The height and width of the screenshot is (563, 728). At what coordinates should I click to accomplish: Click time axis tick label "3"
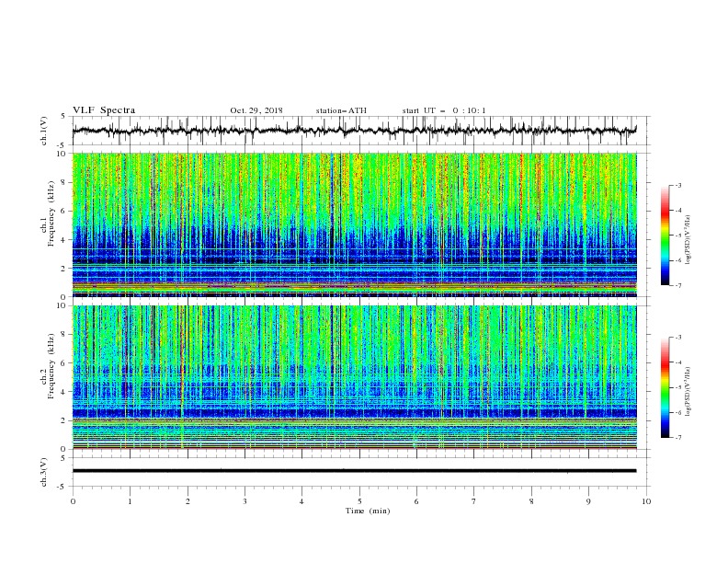point(245,501)
